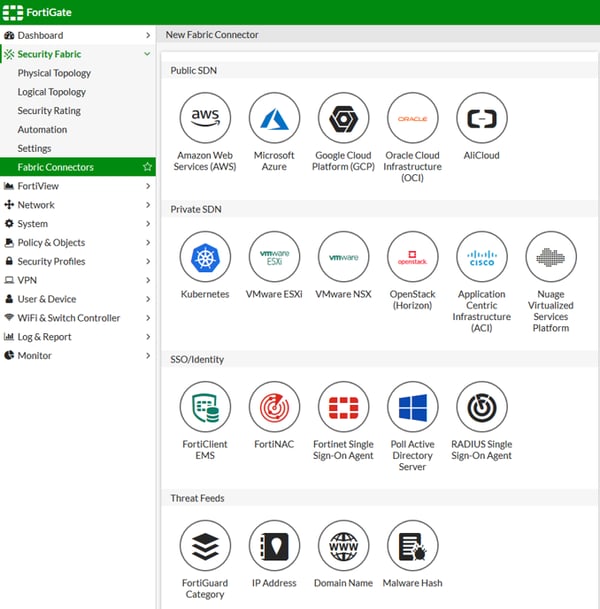Pick the Google Cloud Platform (GCP) connector
Image resolution: width=600 pixels, height=609 pixels.
[343, 118]
